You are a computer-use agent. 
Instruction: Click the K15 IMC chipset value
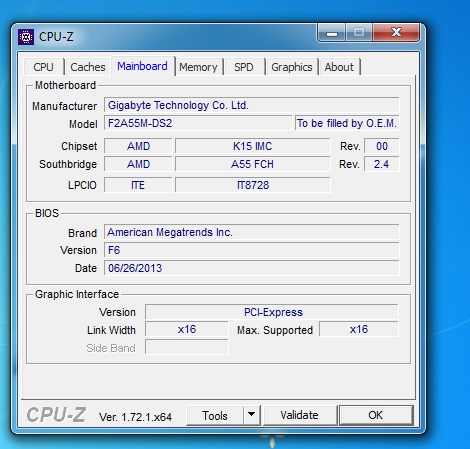(253, 146)
